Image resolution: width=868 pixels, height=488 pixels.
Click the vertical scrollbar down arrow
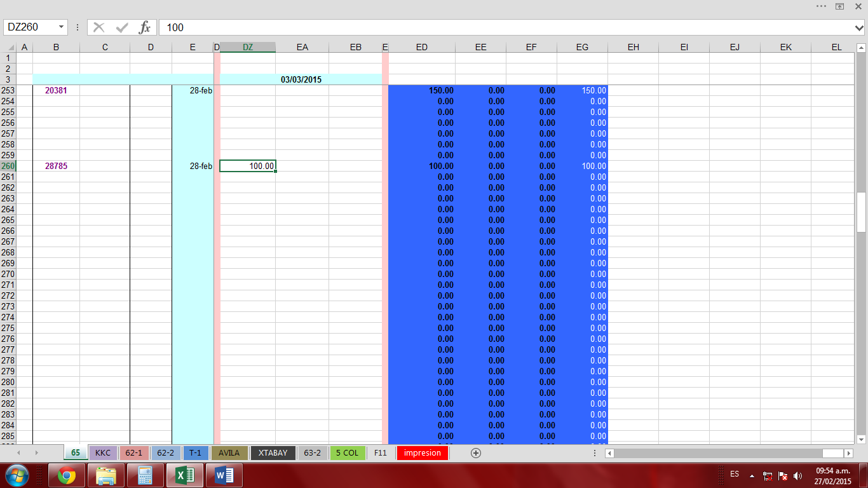pyautogui.click(x=862, y=439)
